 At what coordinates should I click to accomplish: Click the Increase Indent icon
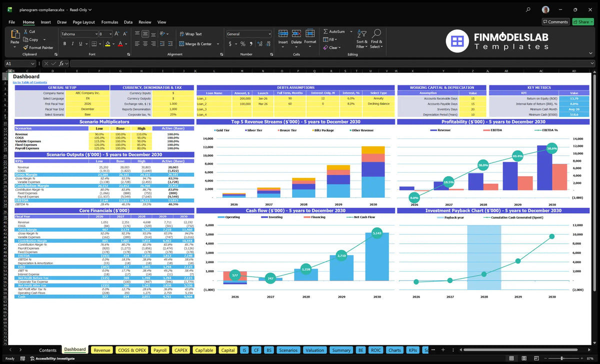[170, 44]
